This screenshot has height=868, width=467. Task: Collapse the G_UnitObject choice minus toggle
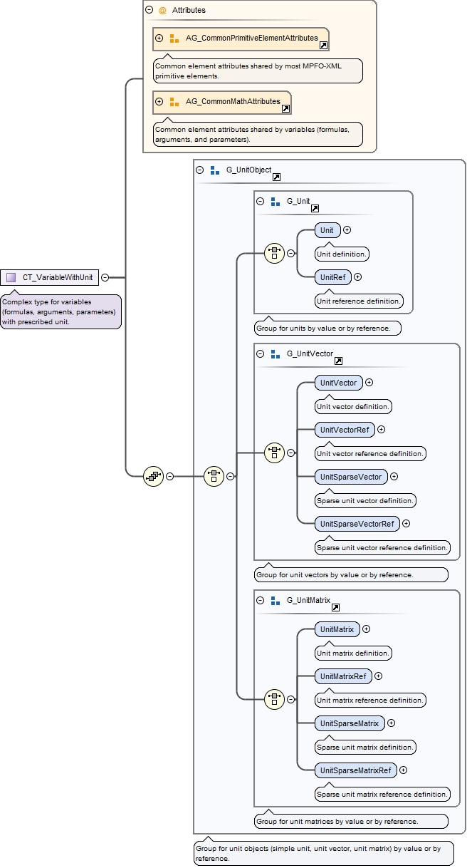click(230, 476)
